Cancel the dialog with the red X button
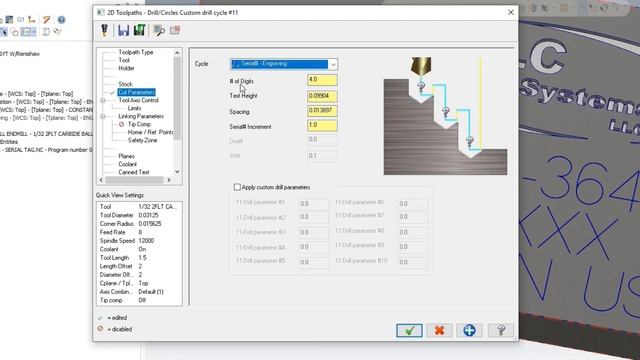Viewport: 640px width, 360px height. coord(440,330)
